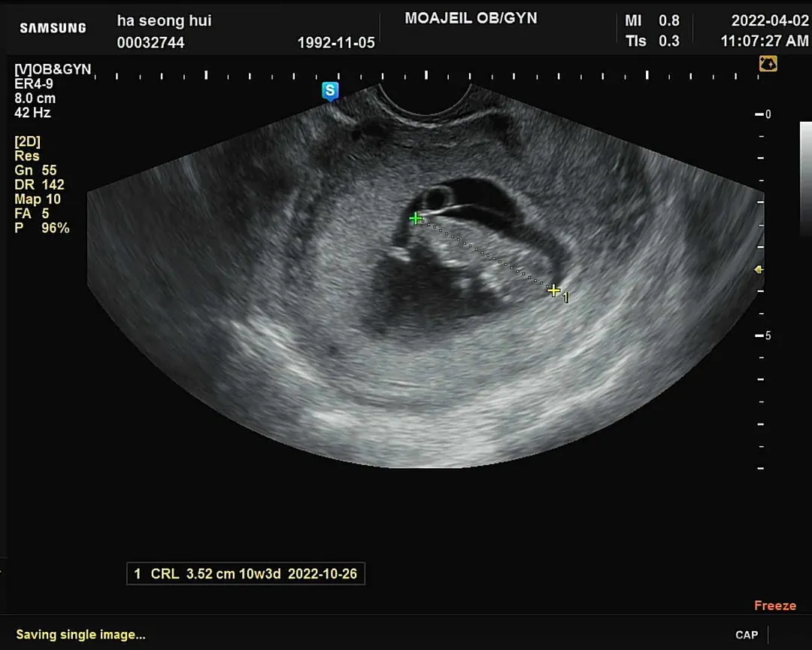Click the 8.0 cm depth value
812x650 pixels.
(35, 98)
